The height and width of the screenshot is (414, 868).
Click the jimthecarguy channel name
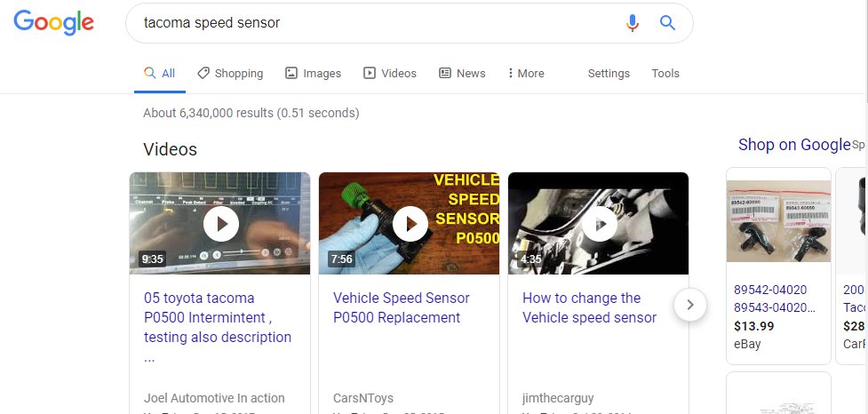(558, 398)
